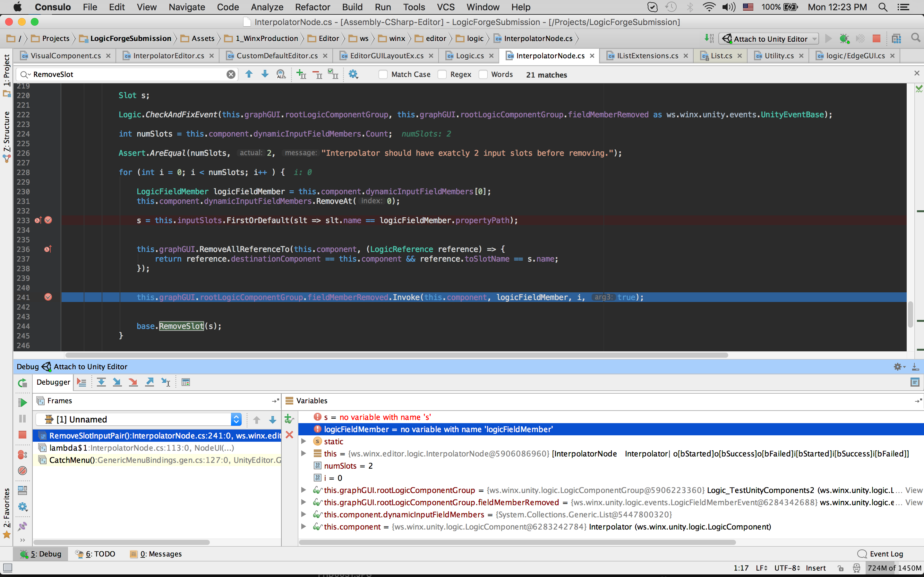This screenshot has width=924, height=577.
Task: Click the View Breakpoints icon
Action: 22,455
